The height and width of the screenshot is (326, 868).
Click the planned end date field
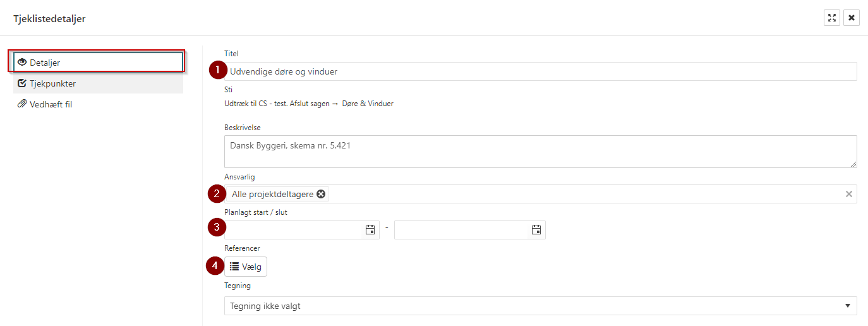pyautogui.click(x=461, y=230)
